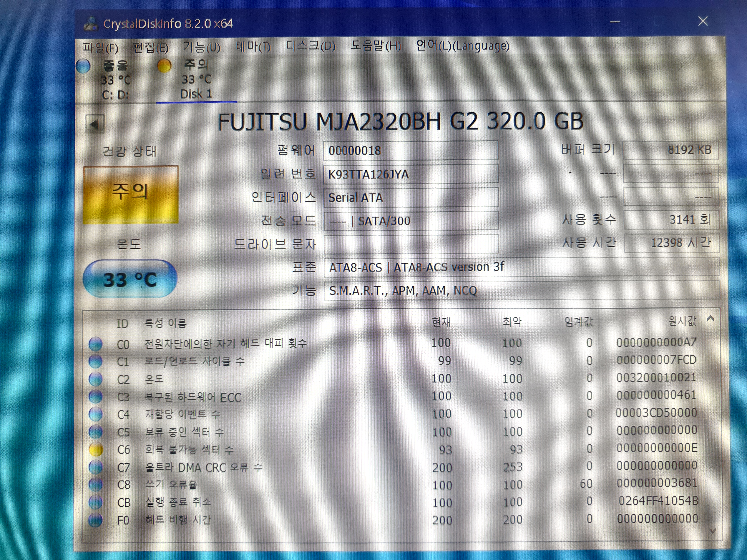The image size is (747, 560).
Task: Click the 임계값 column header
Action: (578, 321)
